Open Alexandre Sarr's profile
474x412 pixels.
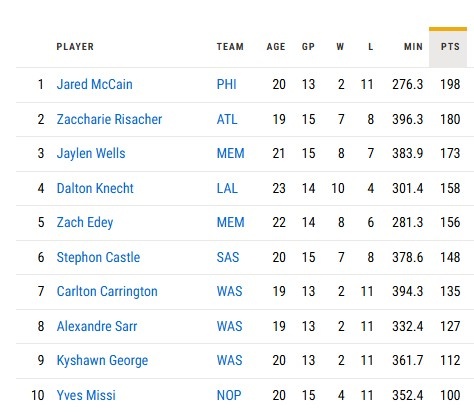[x=97, y=326]
